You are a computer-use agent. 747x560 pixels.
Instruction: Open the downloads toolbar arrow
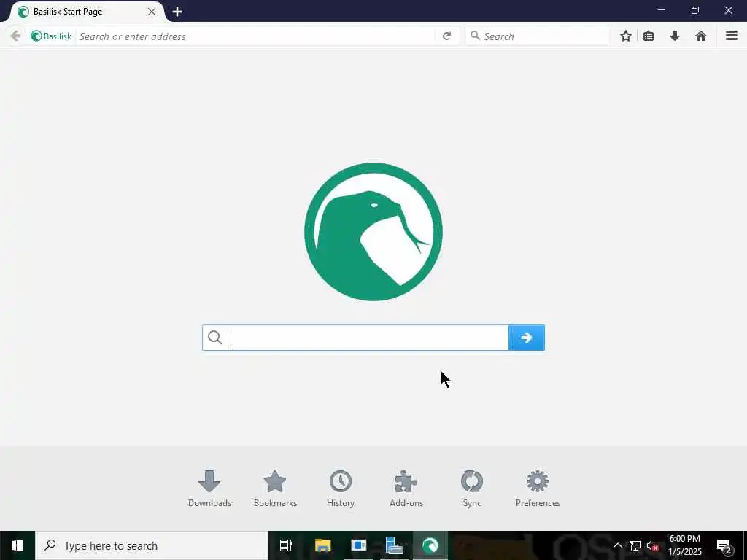coord(675,36)
